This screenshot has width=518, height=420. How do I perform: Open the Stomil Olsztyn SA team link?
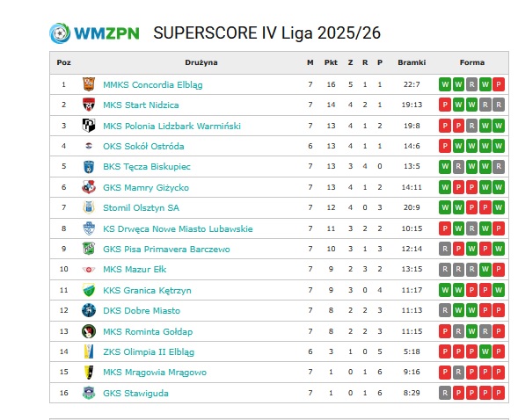[x=141, y=208]
